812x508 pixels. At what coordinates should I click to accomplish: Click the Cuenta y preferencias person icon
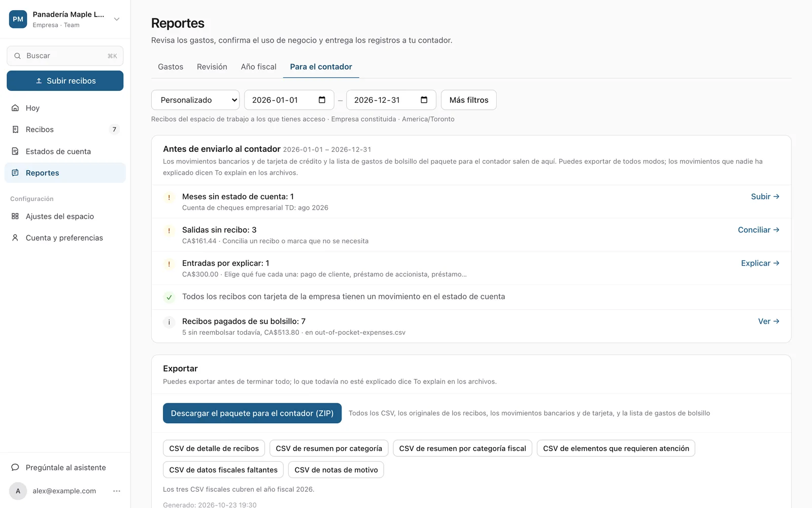coord(15,238)
